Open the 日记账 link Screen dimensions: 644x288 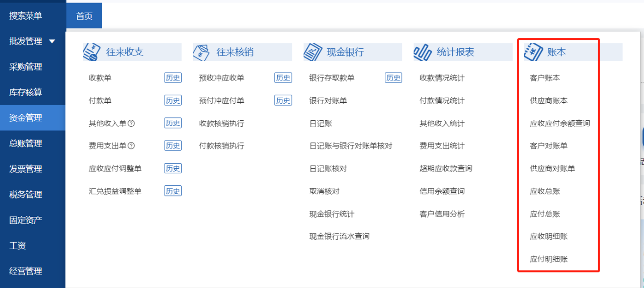point(320,123)
